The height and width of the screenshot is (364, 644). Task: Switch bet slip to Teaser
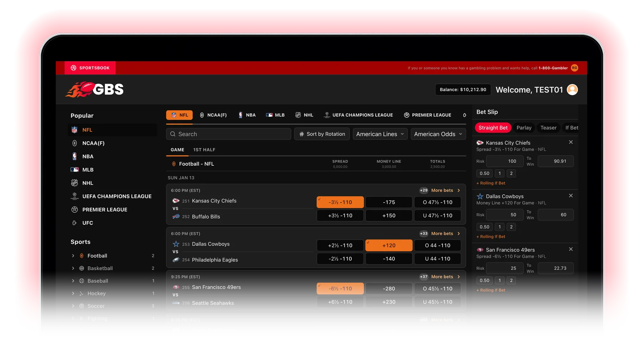pos(548,128)
